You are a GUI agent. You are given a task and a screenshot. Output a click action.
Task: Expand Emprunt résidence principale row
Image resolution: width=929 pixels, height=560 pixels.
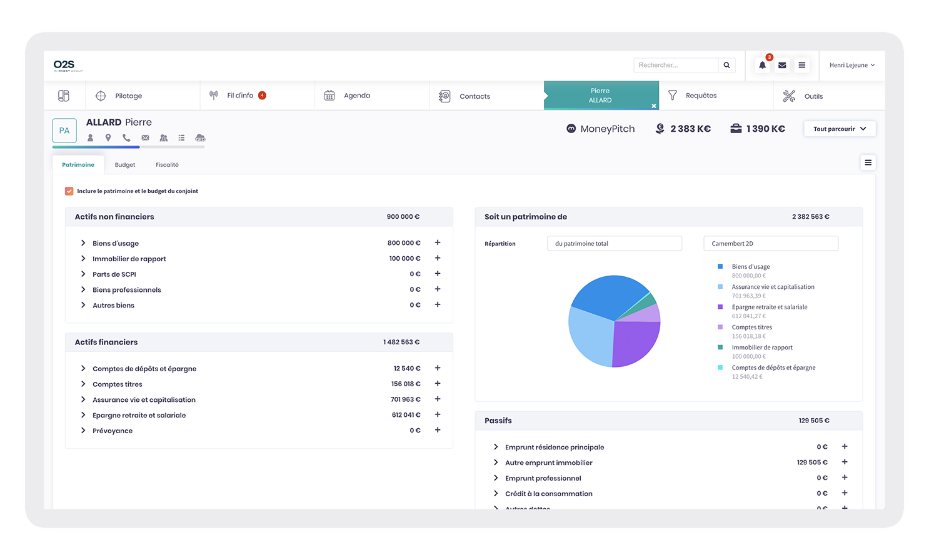[496, 447]
